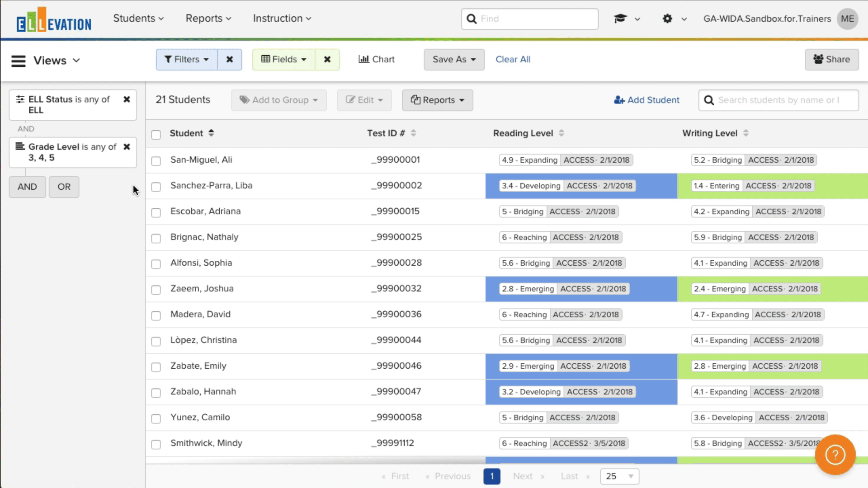Viewport: 868px width, 488px height.
Task: Open the settings gear icon
Action: pos(667,19)
